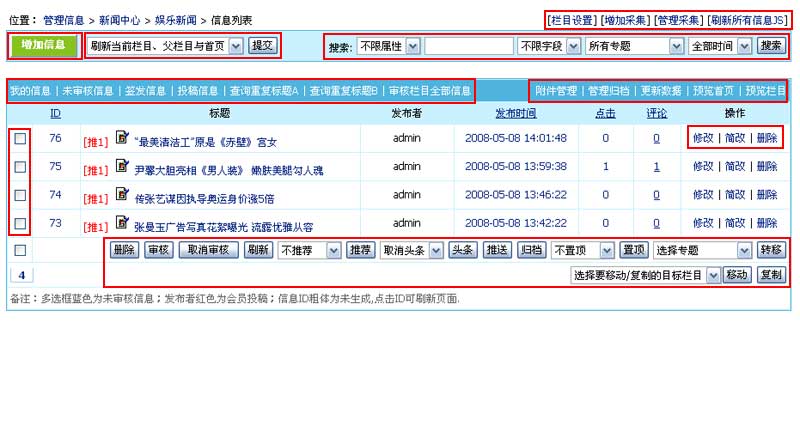Check the checkbox for article ID 76
The height and width of the screenshot is (444, 800).
pyautogui.click(x=20, y=139)
